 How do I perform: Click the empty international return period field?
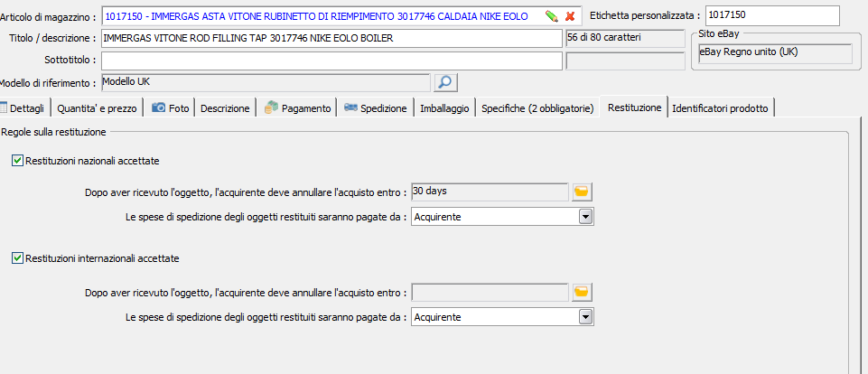point(490,292)
